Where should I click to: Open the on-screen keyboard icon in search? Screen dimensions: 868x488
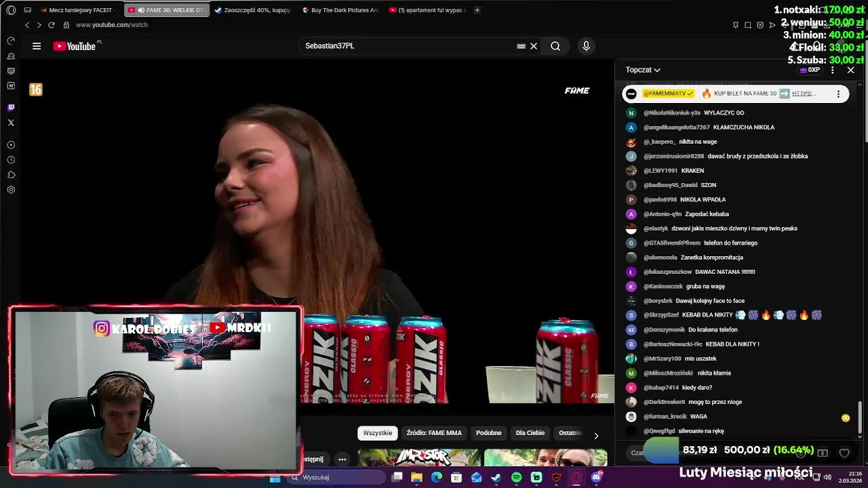tap(521, 46)
